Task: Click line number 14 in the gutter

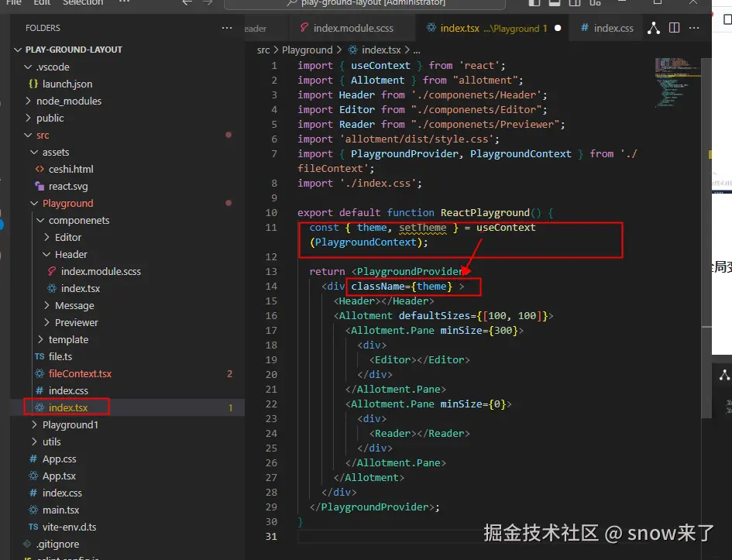Action: coord(271,286)
